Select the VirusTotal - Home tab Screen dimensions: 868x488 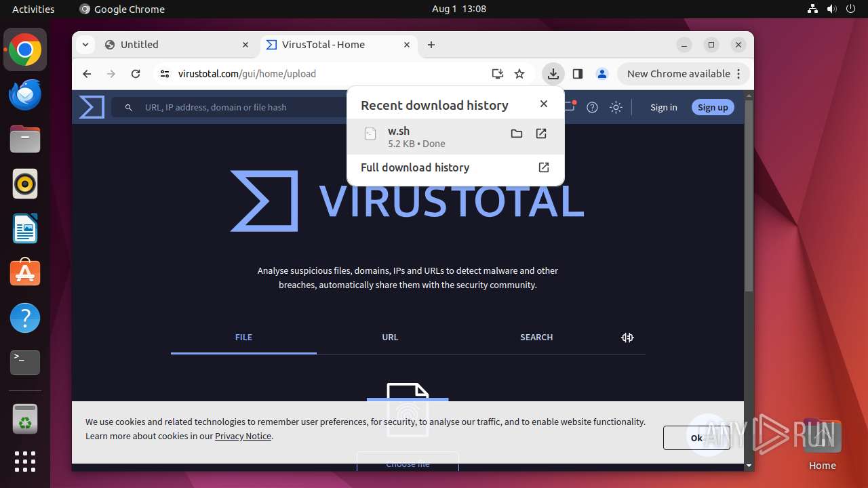click(x=338, y=45)
